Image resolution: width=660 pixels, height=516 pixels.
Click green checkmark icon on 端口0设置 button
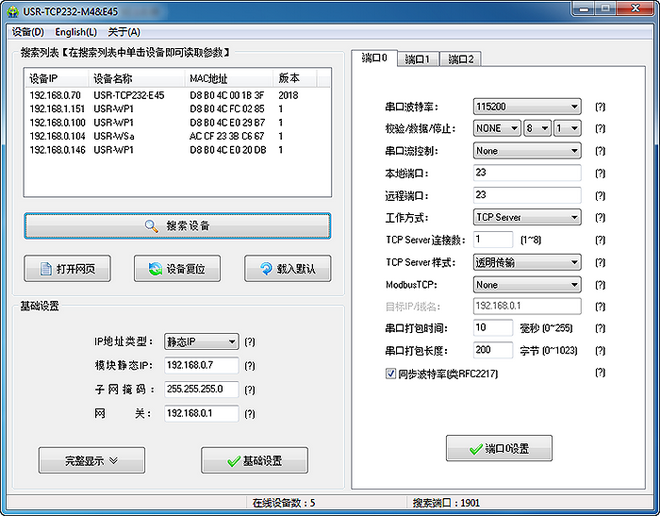(x=476, y=449)
